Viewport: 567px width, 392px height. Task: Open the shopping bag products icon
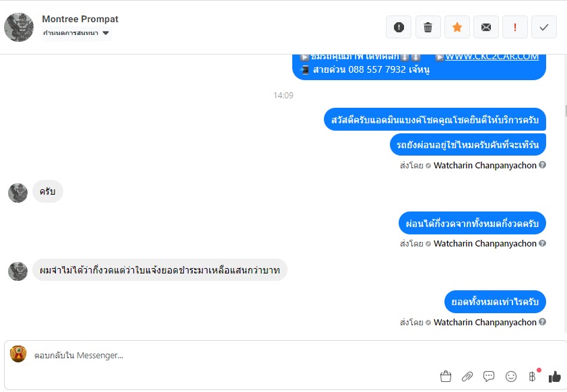coord(446,377)
